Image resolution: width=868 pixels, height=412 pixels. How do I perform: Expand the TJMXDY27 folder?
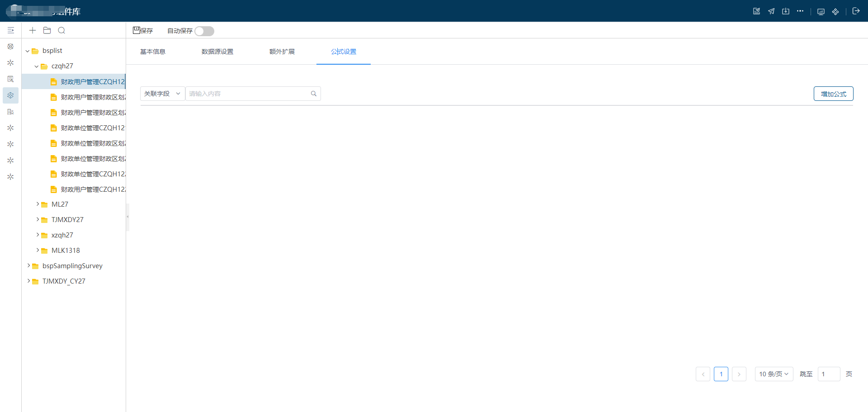(x=38, y=220)
